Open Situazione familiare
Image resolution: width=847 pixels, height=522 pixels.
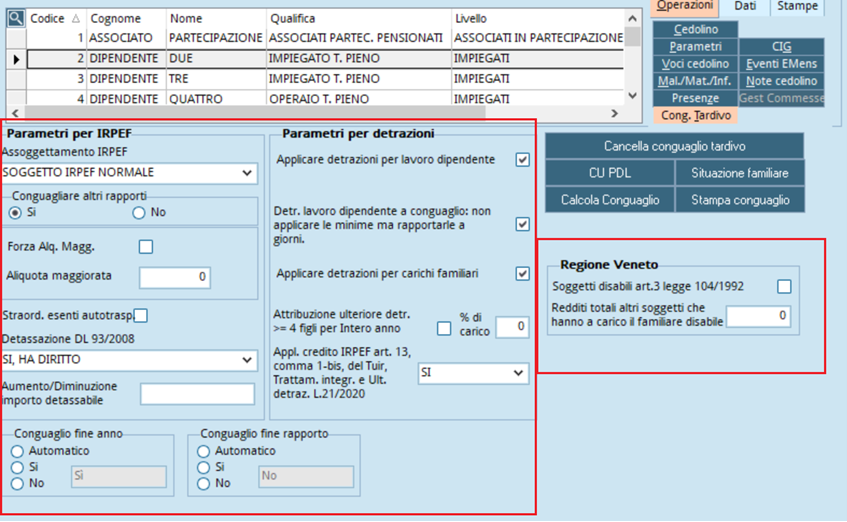pyautogui.click(x=740, y=173)
